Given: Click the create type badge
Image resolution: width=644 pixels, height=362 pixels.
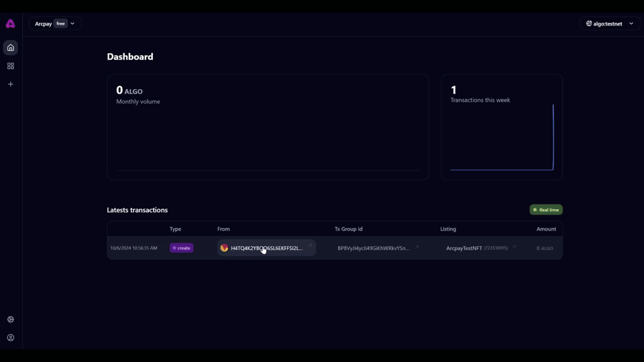Looking at the screenshot, I should [181, 248].
